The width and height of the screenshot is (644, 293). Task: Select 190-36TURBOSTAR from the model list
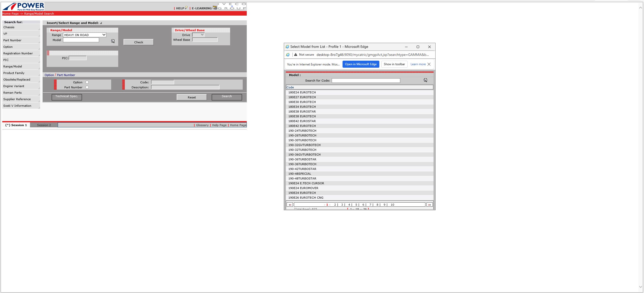(x=302, y=159)
